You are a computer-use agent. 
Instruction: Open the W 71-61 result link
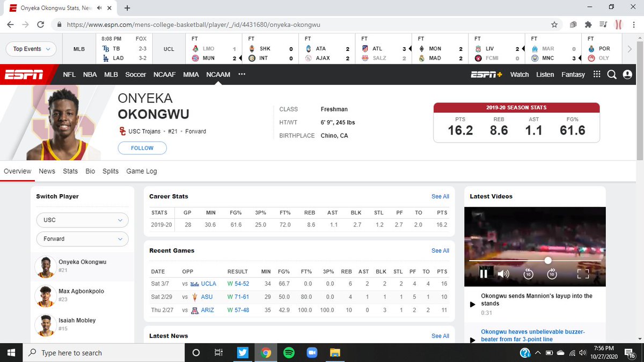(238, 297)
